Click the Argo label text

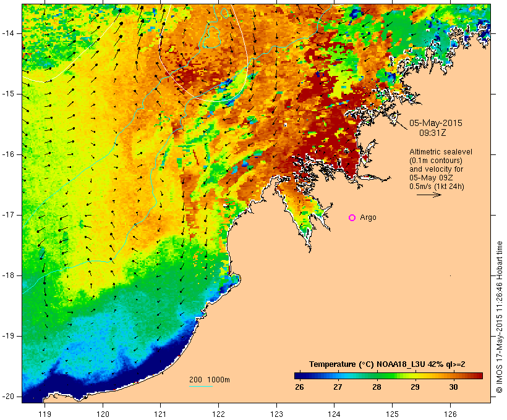pos(369,218)
